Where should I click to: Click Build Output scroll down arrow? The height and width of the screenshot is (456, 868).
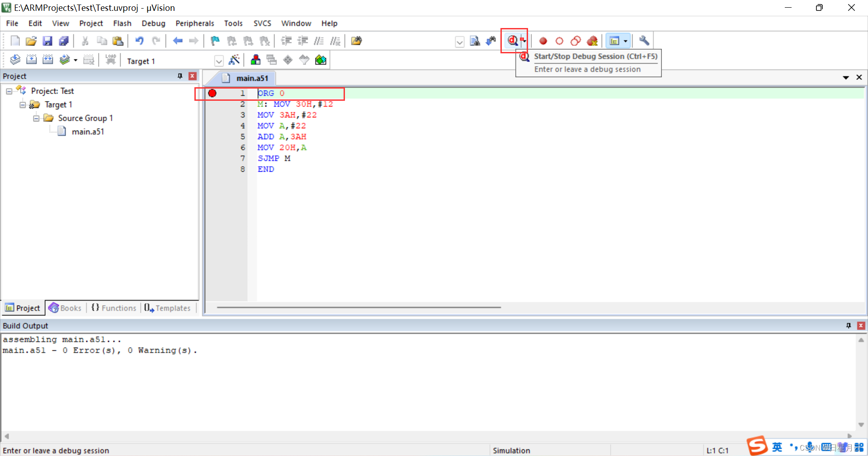[x=861, y=424]
